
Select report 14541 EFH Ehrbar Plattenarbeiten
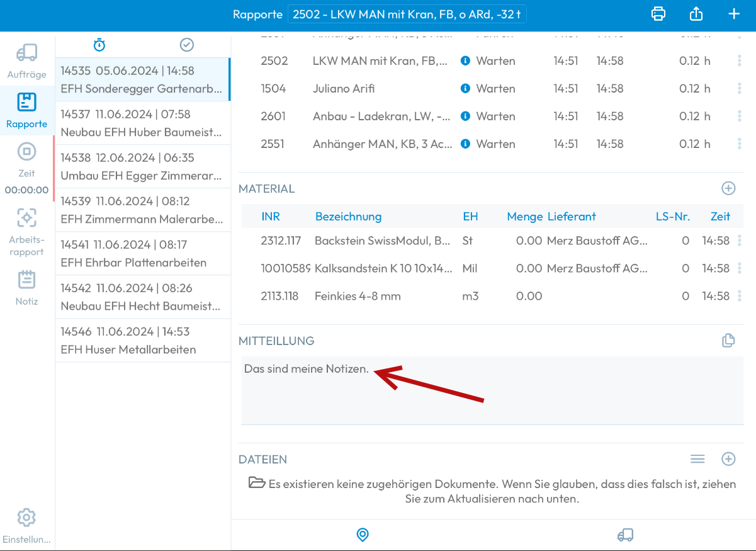(142, 254)
